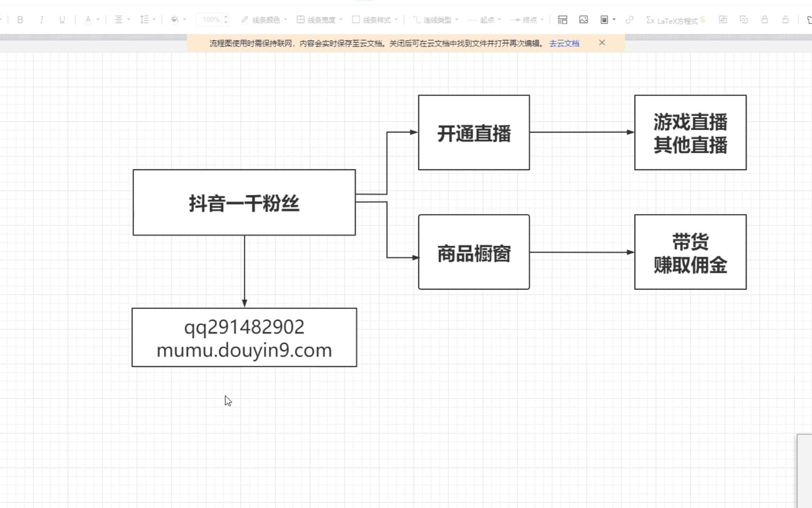Screen dimensions: 812x508
Task: Open the 线条样式 line style dropdown
Action: (375, 20)
